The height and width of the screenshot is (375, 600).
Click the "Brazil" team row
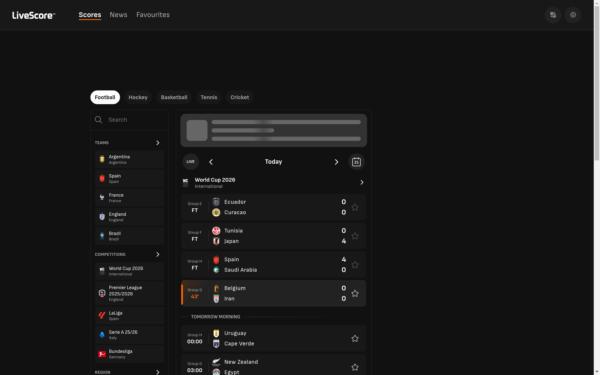(x=129, y=236)
